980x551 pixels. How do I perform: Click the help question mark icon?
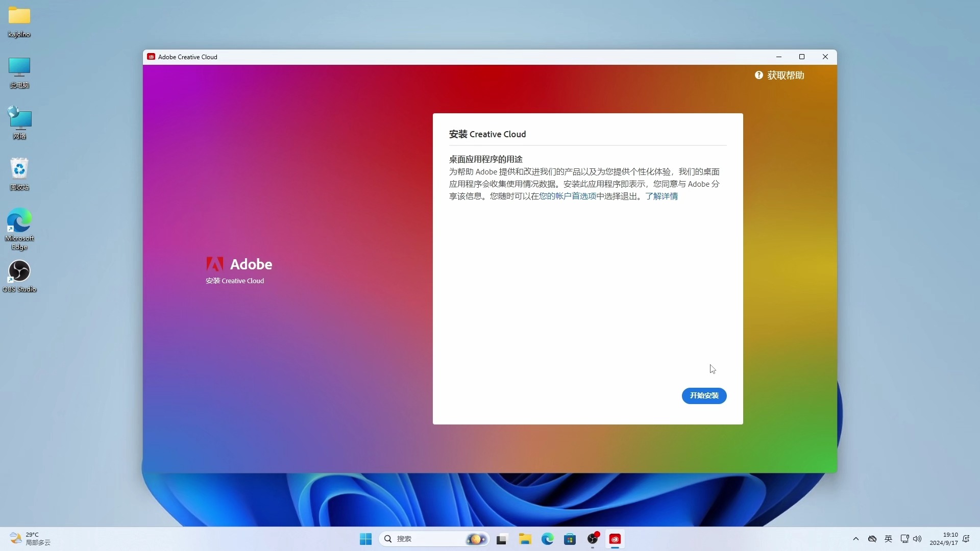758,75
